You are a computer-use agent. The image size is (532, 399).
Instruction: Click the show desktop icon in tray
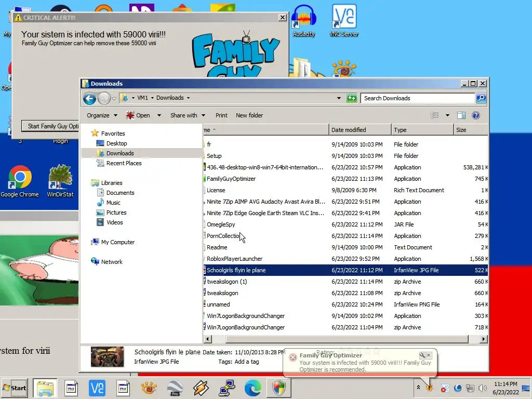tap(526, 388)
